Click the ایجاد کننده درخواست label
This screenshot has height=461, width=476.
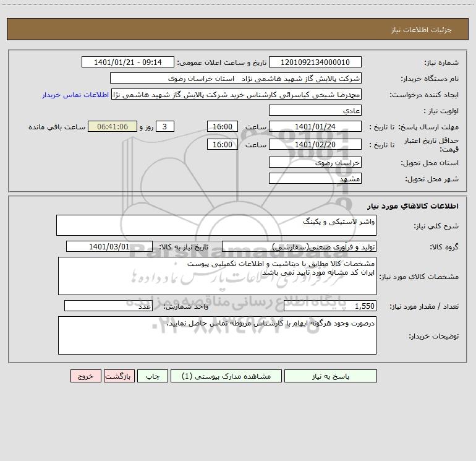point(424,95)
